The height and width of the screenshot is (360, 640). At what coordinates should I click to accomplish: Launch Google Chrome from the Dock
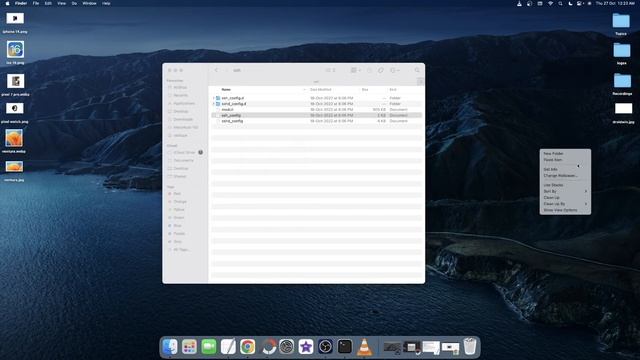247,347
